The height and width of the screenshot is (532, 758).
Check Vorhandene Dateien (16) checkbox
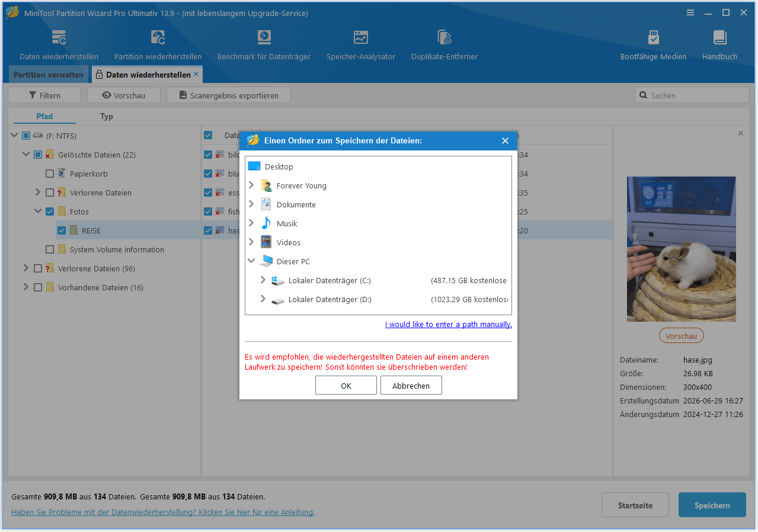point(38,287)
